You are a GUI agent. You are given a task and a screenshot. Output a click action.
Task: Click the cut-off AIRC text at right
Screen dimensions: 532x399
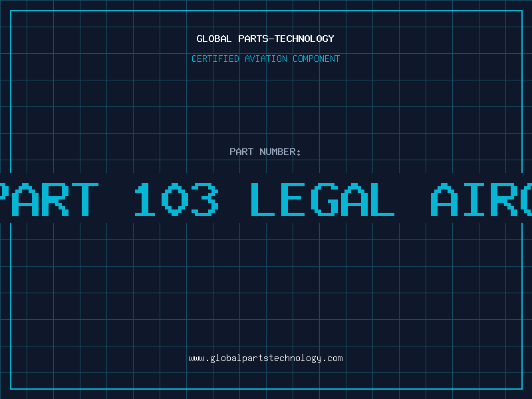coord(481,199)
